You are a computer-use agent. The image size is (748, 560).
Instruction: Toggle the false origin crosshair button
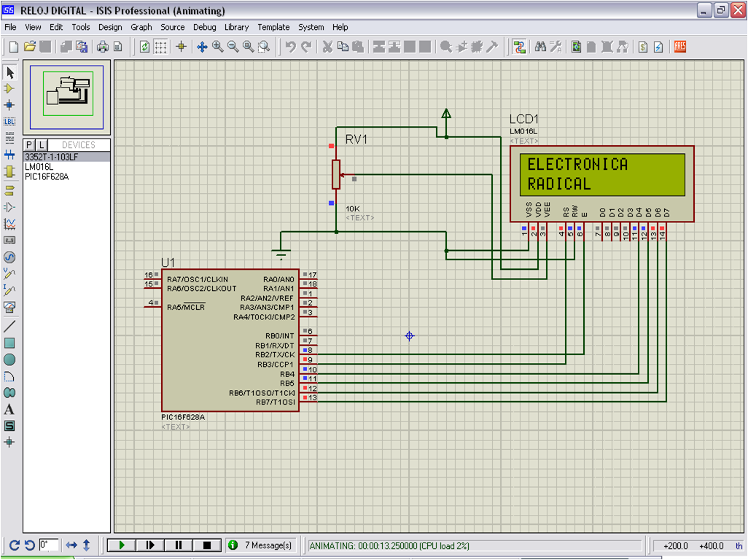181,47
